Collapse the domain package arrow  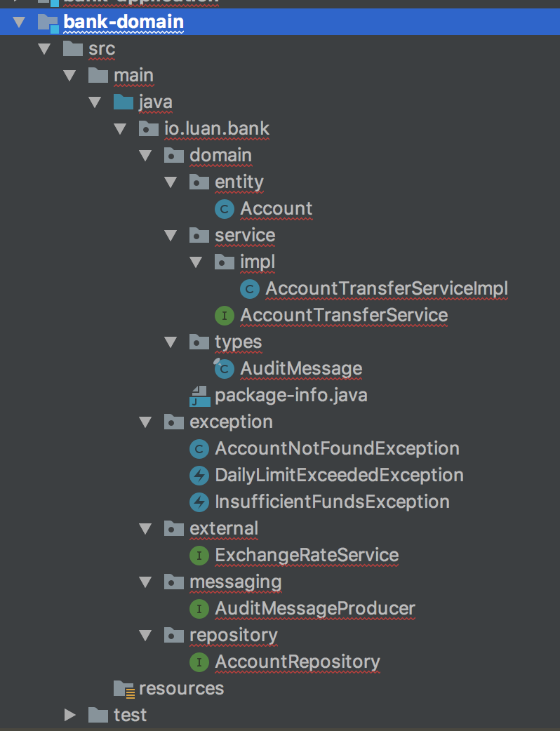click(145, 155)
